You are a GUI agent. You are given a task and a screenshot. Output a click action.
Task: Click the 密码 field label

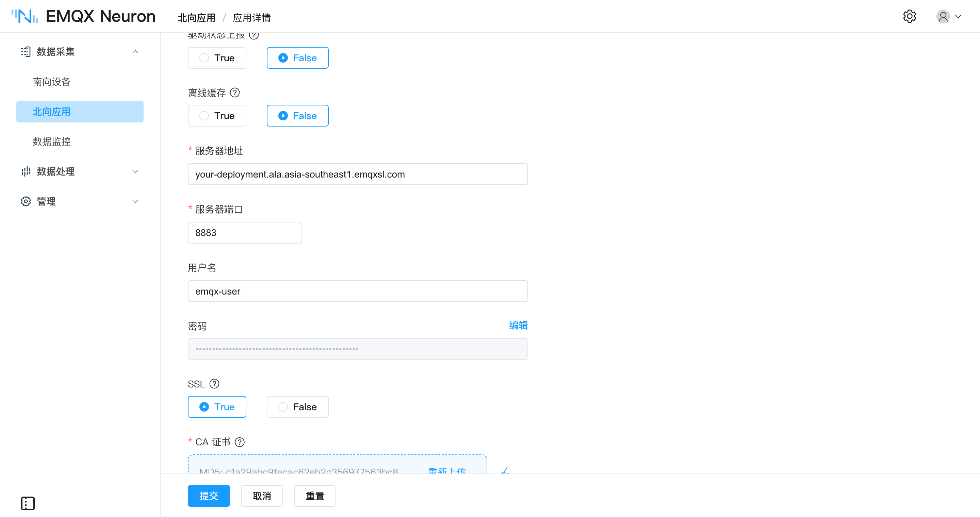(x=197, y=326)
